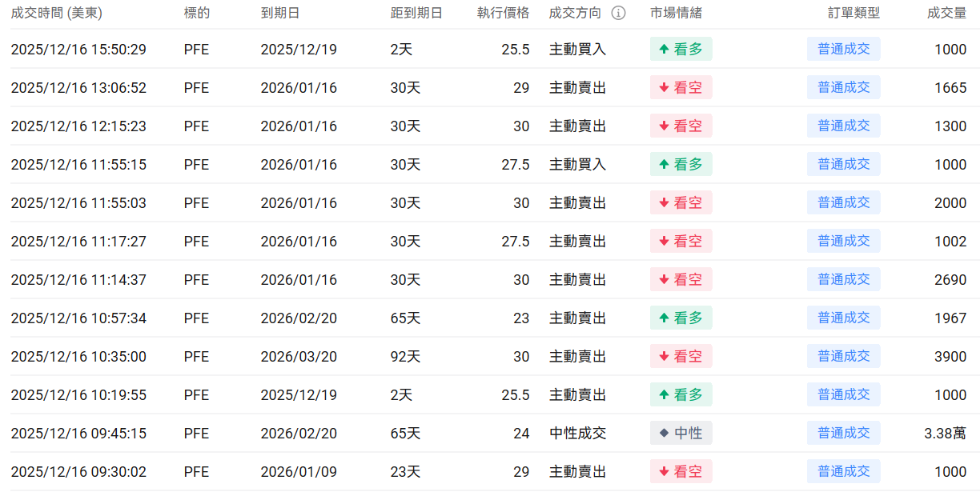Click expiry date 2026/03/20 cell
This screenshot has width=980, height=492.
pos(299,356)
